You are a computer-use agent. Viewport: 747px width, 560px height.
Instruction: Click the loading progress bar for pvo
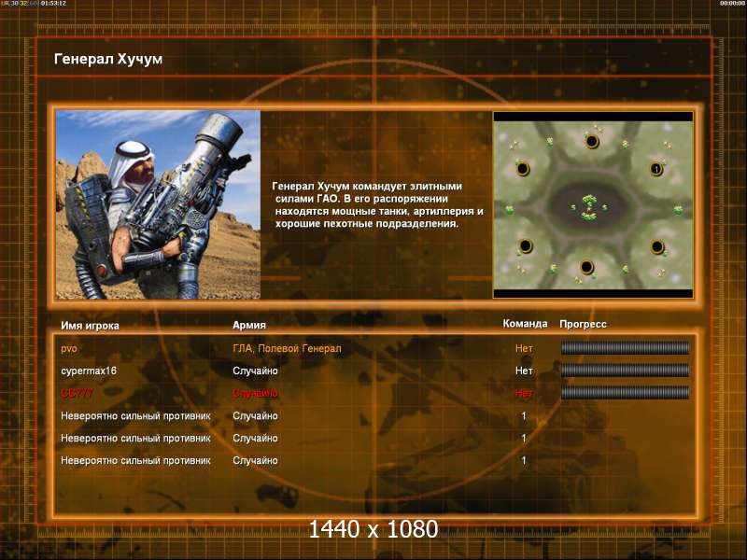coord(625,348)
